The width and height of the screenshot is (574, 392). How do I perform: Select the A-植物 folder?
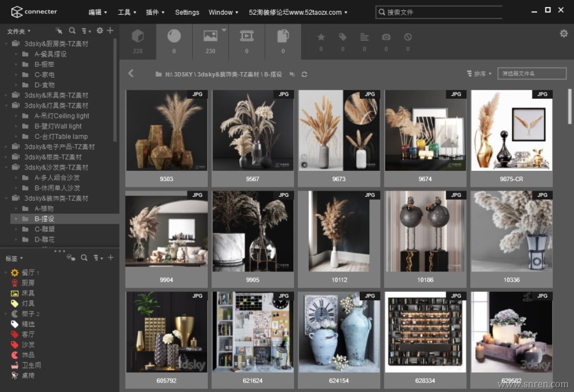click(x=43, y=208)
